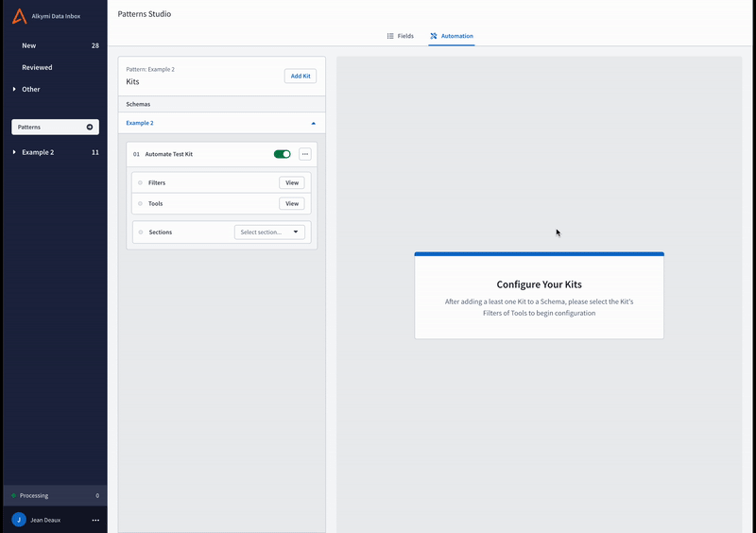The height and width of the screenshot is (533, 756).
Task: Expand the Other folder arrow
Action: pyautogui.click(x=14, y=89)
